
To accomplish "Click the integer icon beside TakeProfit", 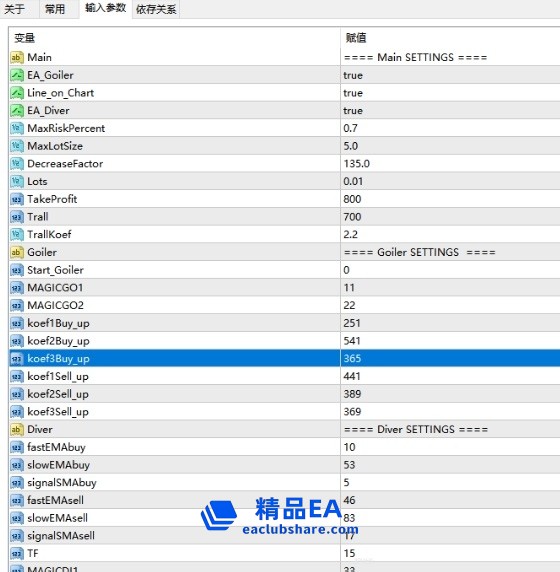I will coord(16,199).
